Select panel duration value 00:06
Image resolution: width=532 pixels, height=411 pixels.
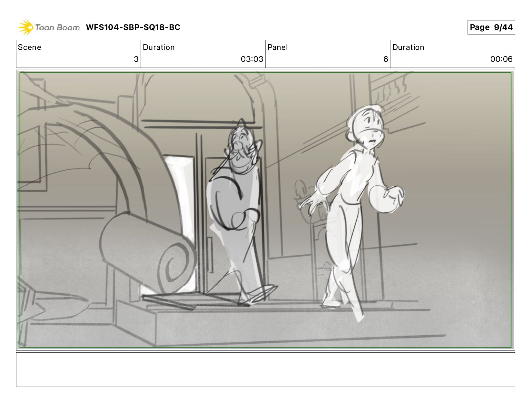[501, 59]
